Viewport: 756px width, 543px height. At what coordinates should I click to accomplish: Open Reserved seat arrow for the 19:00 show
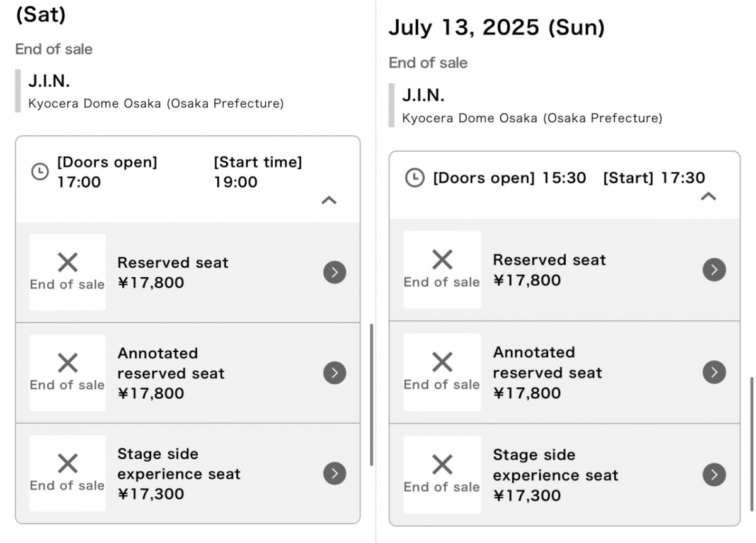point(335,272)
